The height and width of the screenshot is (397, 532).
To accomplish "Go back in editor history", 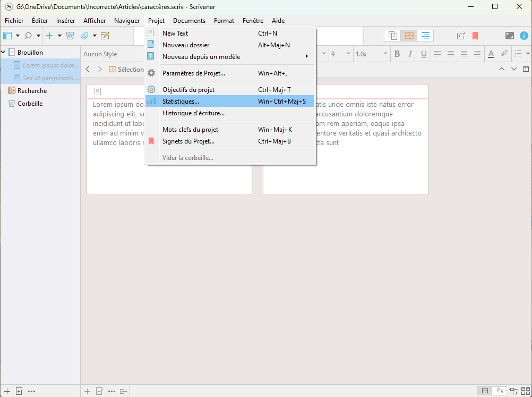I will (88, 69).
